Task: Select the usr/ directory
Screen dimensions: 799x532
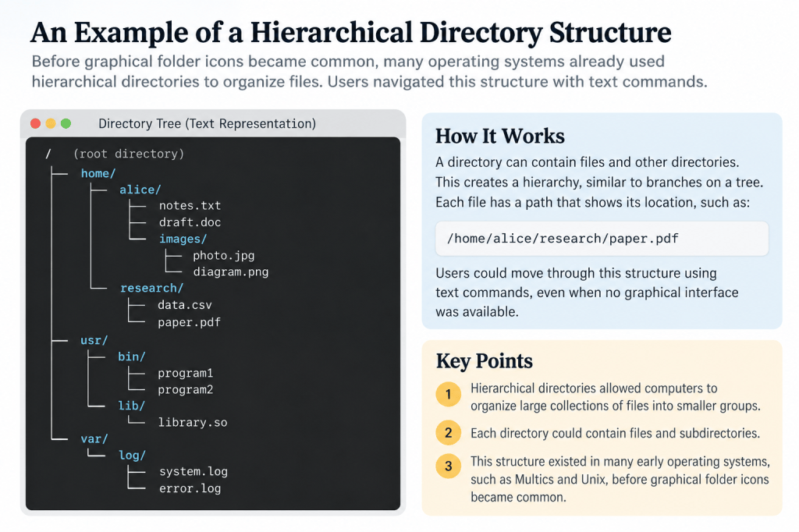Action: tap(94, 340)
